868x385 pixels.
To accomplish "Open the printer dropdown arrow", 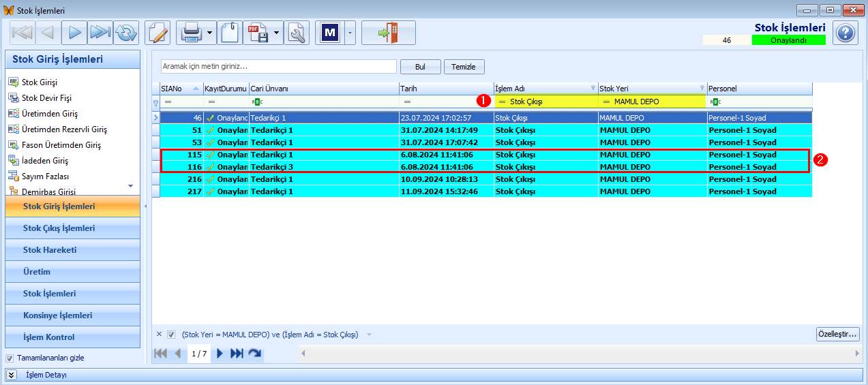I will point(210,32).
